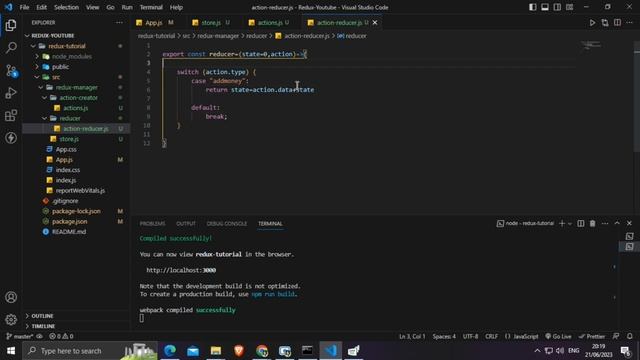The width and height of the screenshot is (640, 360).
Task: Click errors and warnings count in status bar
Action: pyautogui.click(x=61, y=336)
